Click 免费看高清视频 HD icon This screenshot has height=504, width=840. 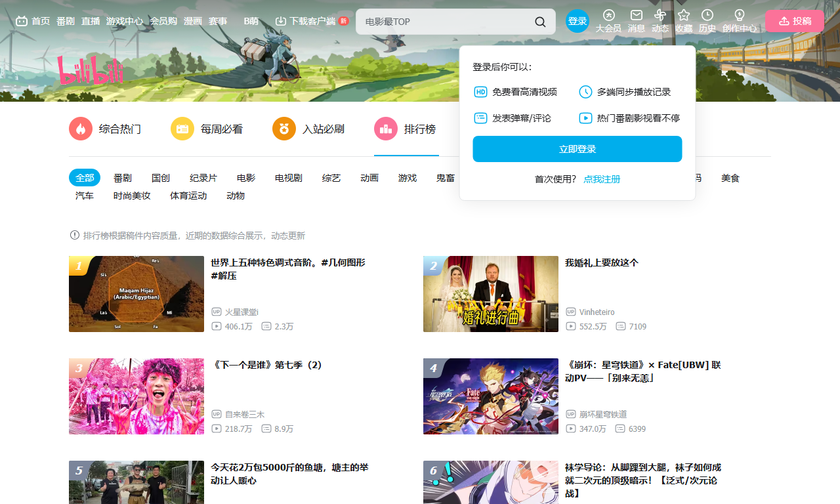coord(480,92)
